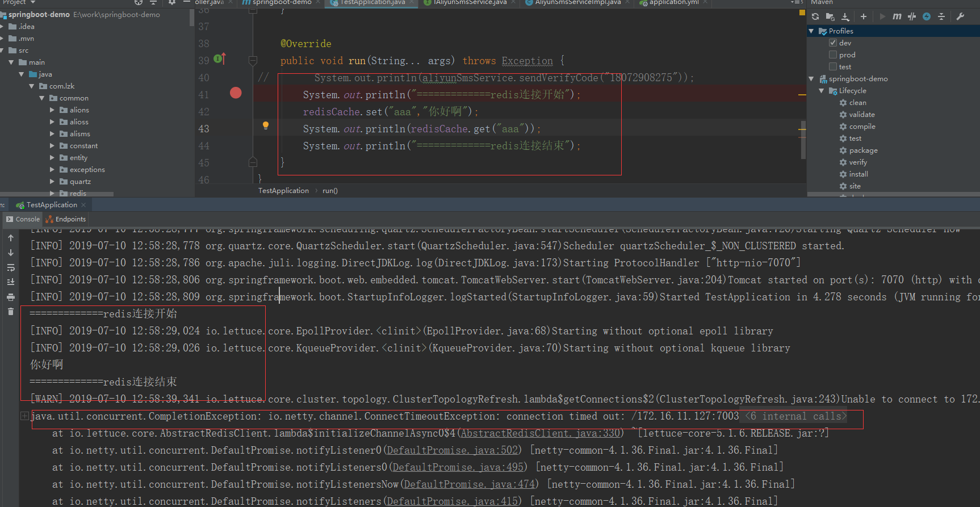Hide the Project panel with minus icon
The height and width of the screenshot is (507, 980).
point(186,2)
